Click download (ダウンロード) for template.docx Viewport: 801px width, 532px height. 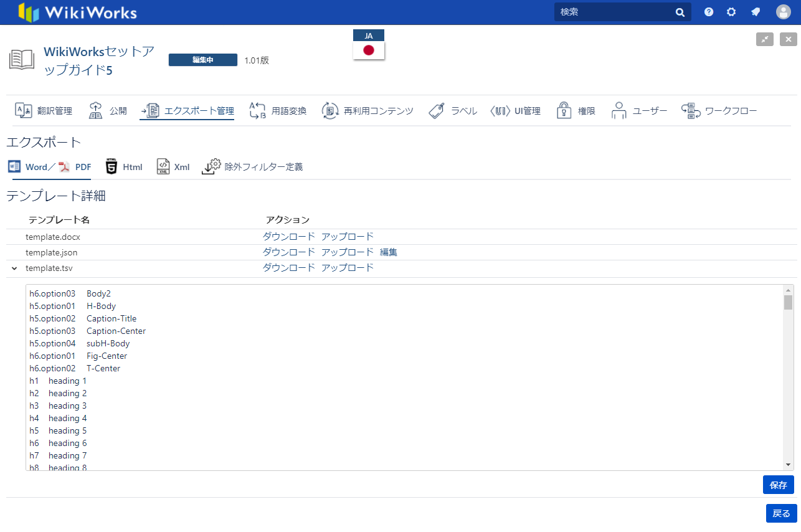(x=288, y=237)
